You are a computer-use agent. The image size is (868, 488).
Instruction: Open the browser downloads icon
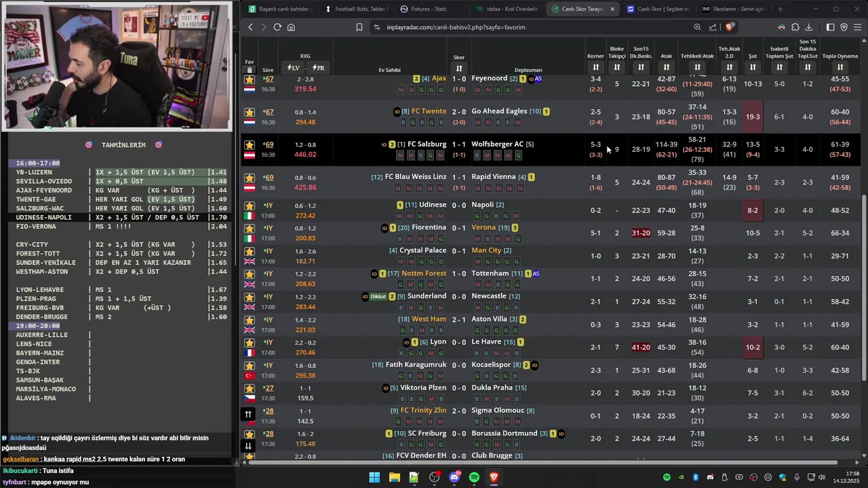click(809, 27)
